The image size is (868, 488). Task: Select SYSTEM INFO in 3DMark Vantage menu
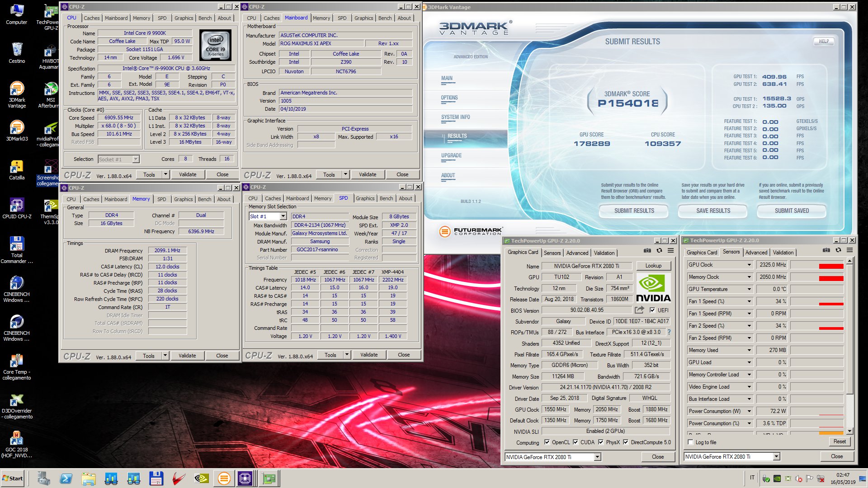(455, 117)
